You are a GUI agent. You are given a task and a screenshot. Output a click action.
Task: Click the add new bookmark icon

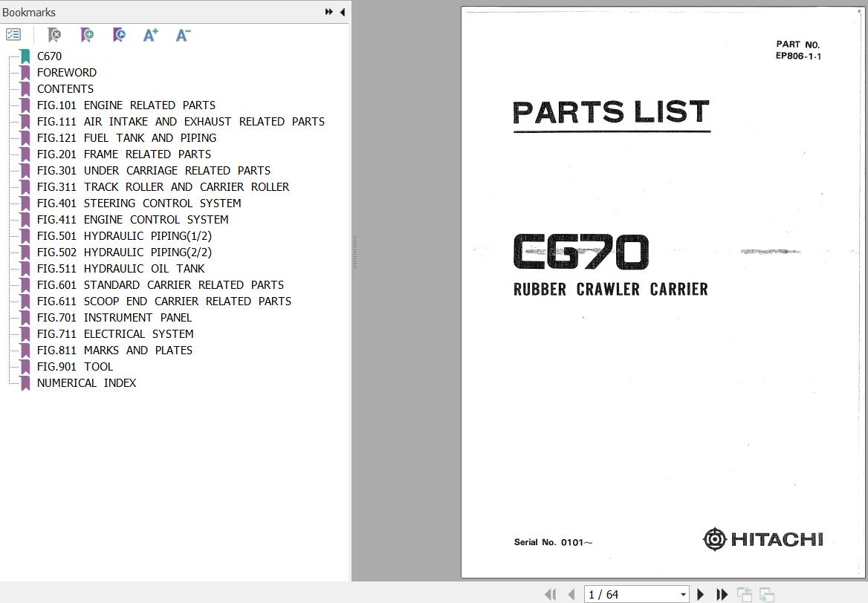(87, 35)
